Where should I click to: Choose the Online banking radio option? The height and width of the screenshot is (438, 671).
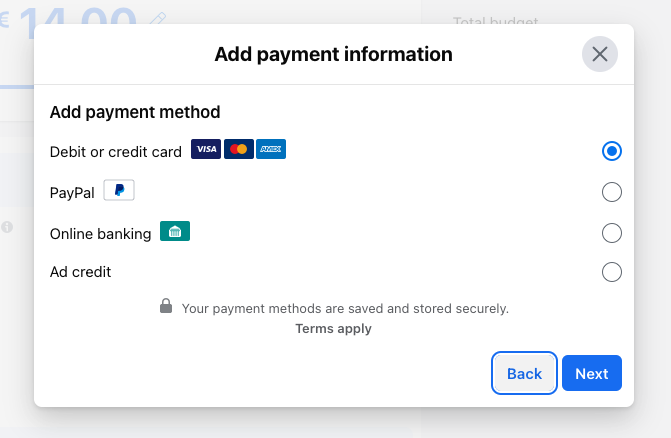(x=612, y=233)
